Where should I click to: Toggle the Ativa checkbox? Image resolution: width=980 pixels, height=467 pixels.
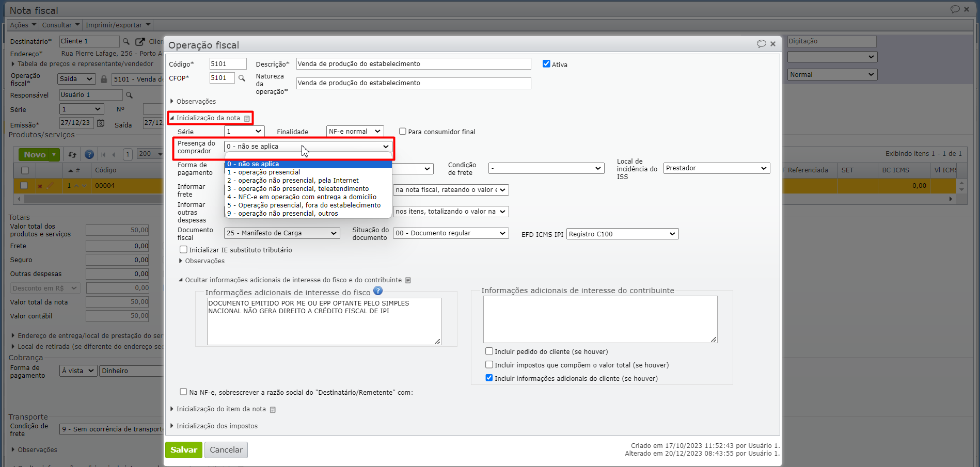546,64
